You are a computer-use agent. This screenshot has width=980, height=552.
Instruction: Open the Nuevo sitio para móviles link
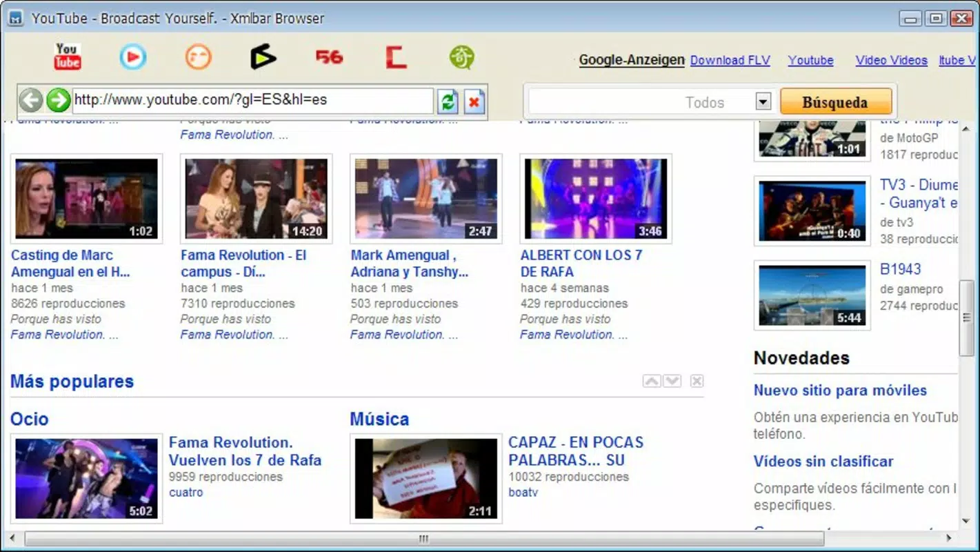840,391
